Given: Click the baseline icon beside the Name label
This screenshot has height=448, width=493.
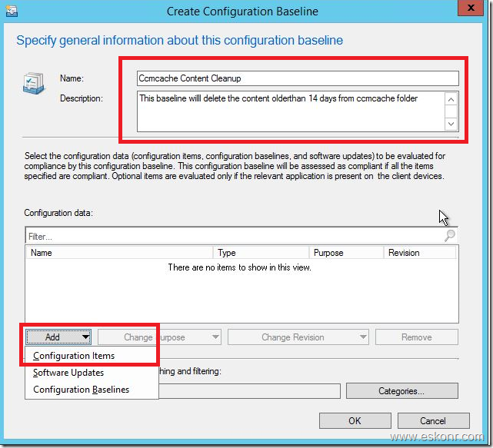Looking at the screenshot, I should point(34,83).
